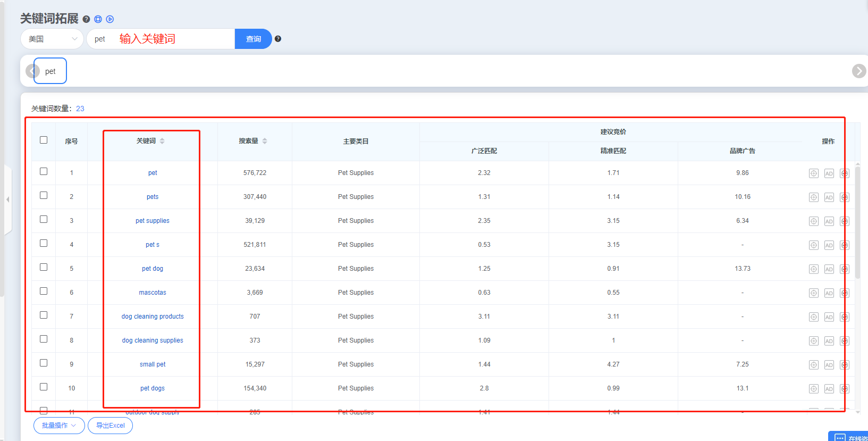Select the pet keyword tag tab
Image resolution: width=868 pixels, height=441 pixels.
(50, 71)
